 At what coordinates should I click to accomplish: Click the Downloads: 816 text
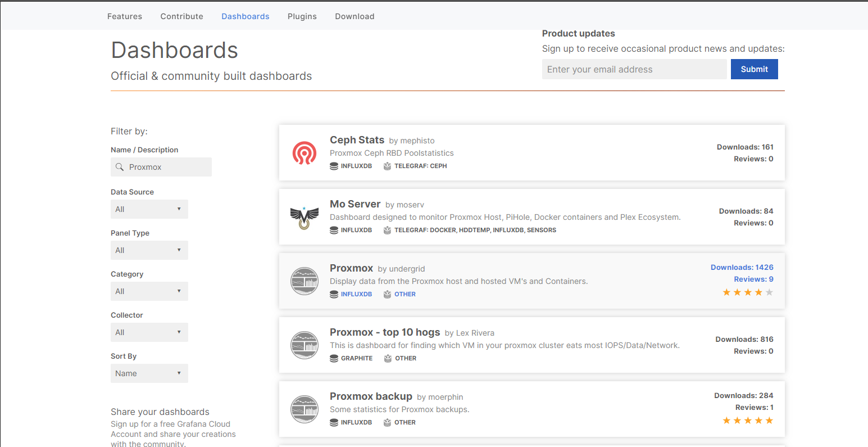pos(744,339)
